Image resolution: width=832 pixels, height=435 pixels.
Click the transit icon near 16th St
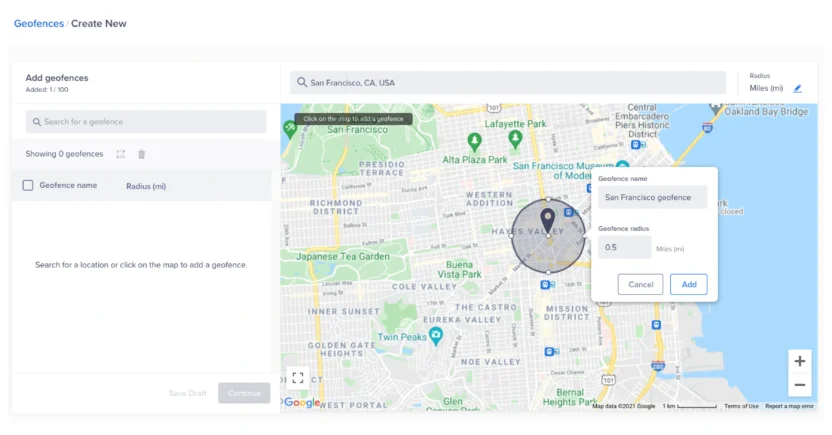(547, 285)
